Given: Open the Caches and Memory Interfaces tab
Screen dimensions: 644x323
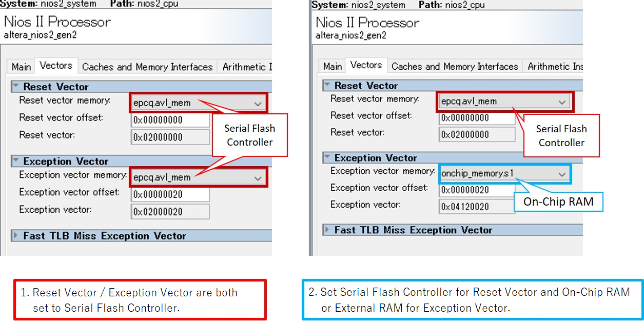Looking at the screenshot, I should click(x=148, y=66).
